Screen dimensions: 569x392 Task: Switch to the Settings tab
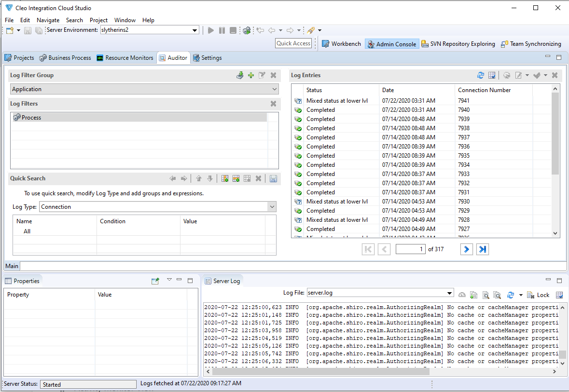tap(208, 58)
